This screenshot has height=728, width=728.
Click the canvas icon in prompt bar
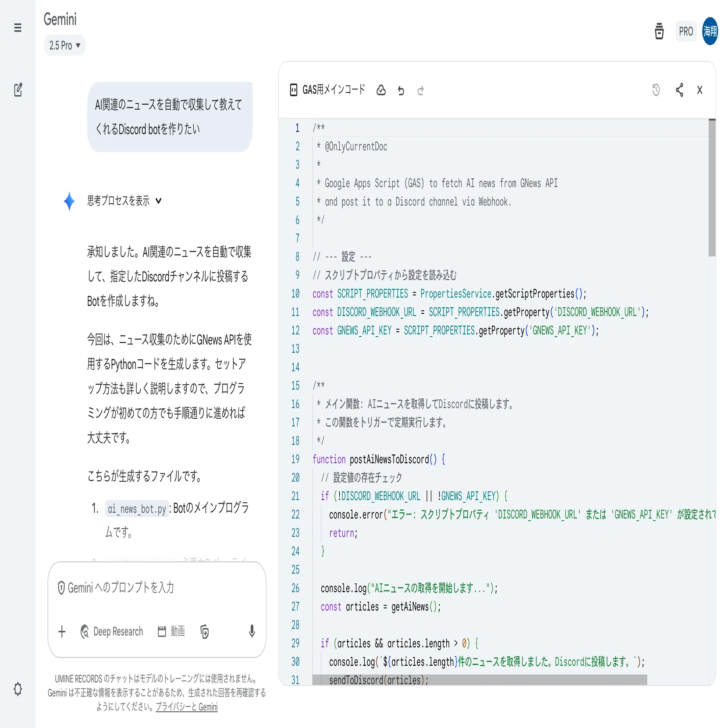pos(204,632)
